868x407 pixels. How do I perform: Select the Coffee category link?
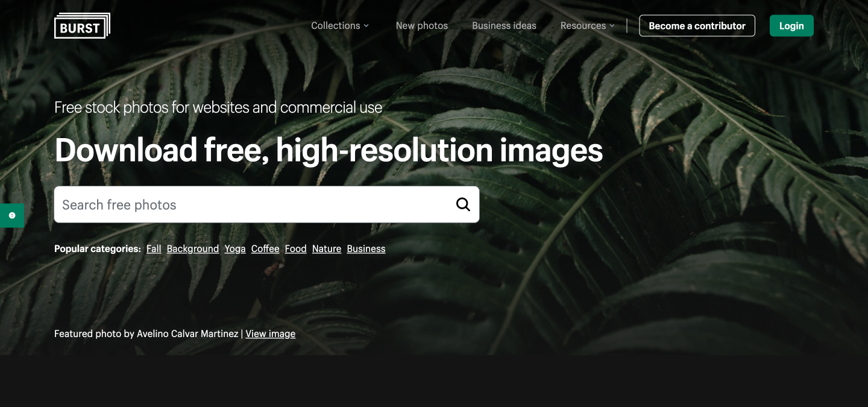pyautogui.click(x=265, y=249)
